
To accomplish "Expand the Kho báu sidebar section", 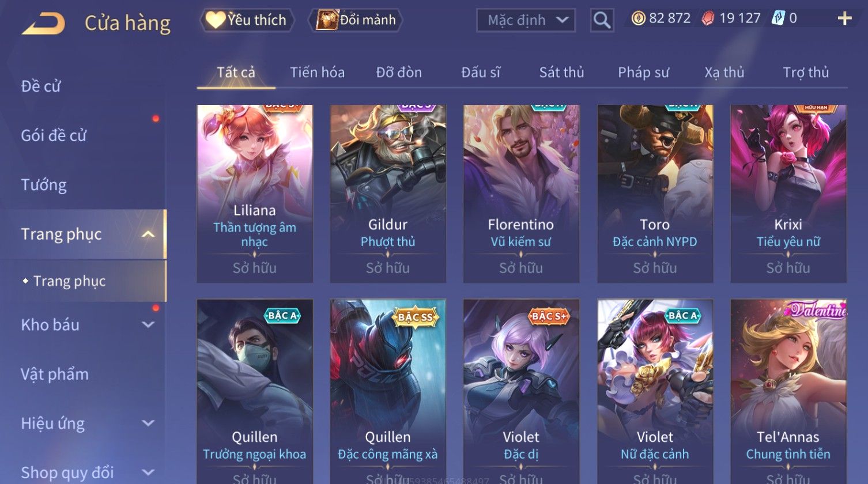I will pos(148,325).
